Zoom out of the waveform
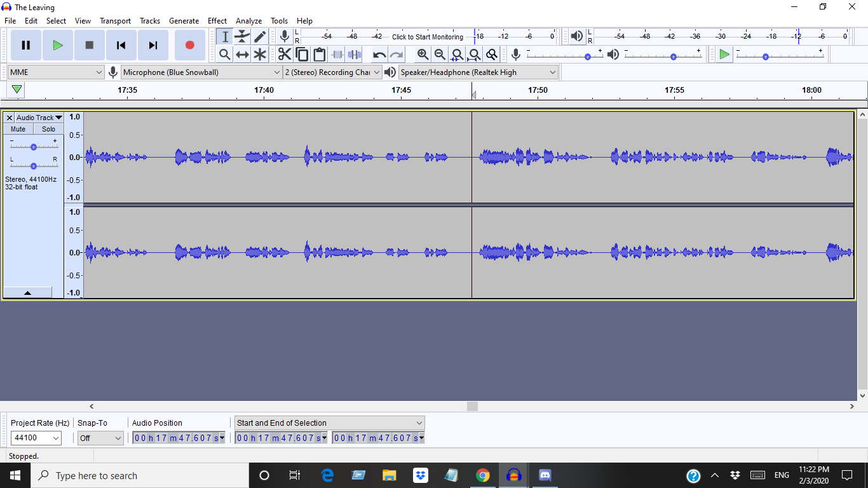 (440, 55)
